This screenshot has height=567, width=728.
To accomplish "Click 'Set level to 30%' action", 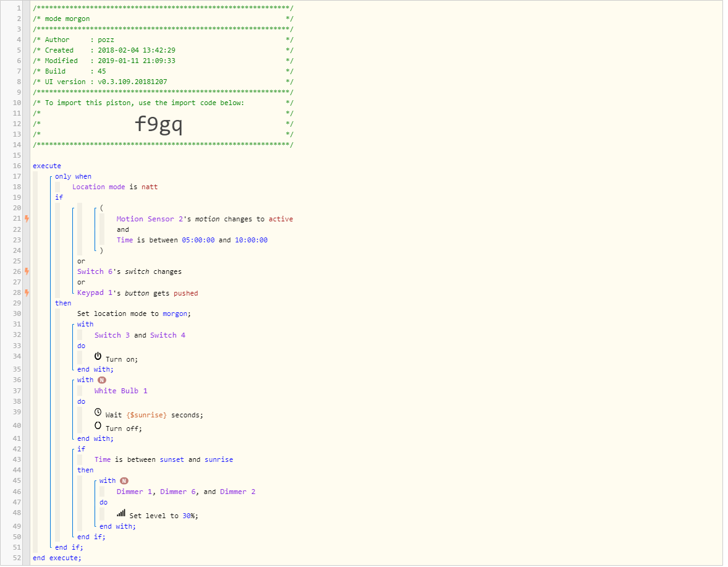I will 163,516.
